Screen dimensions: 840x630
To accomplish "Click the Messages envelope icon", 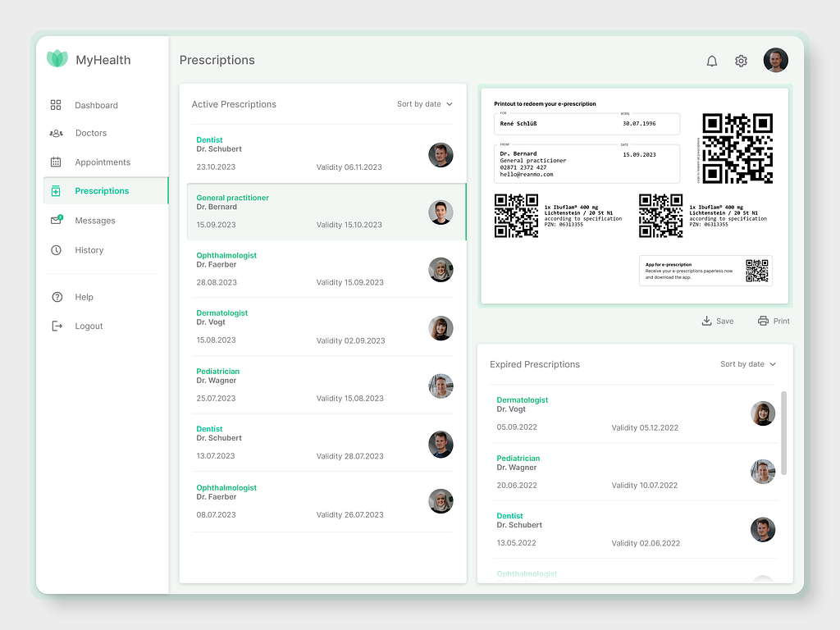I will 56,221.
